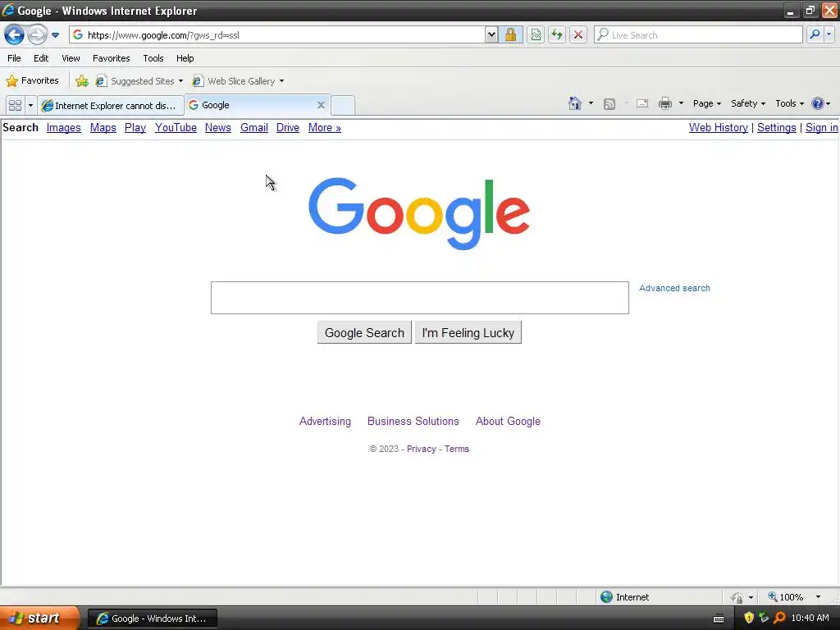Stop loading with the red X icon

[x=578, y=34]
